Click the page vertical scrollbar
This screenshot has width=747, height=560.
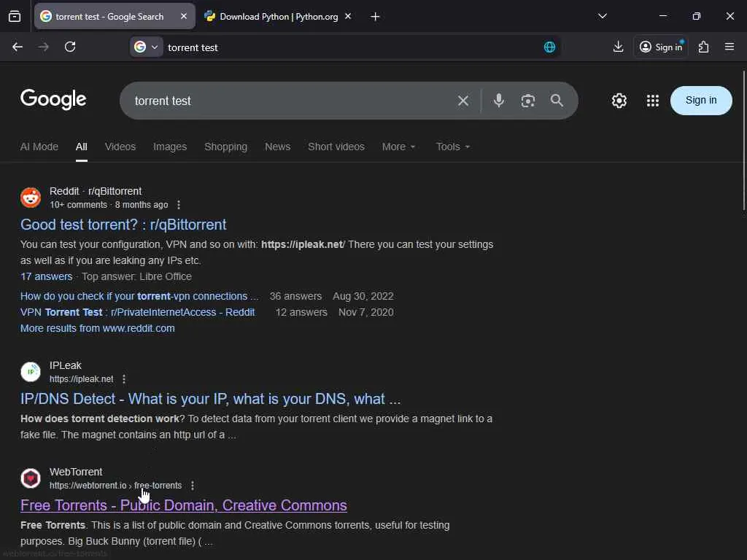pos(743,141)
